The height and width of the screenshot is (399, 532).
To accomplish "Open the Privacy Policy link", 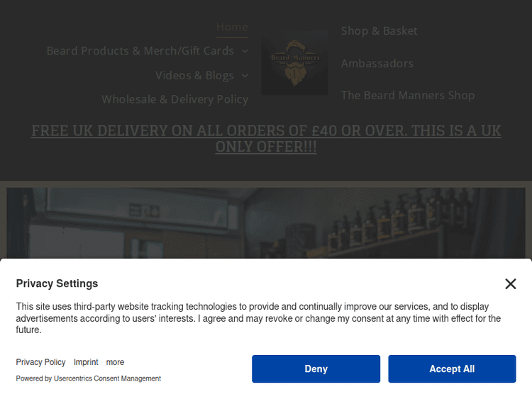I will [x=40, y=362].
